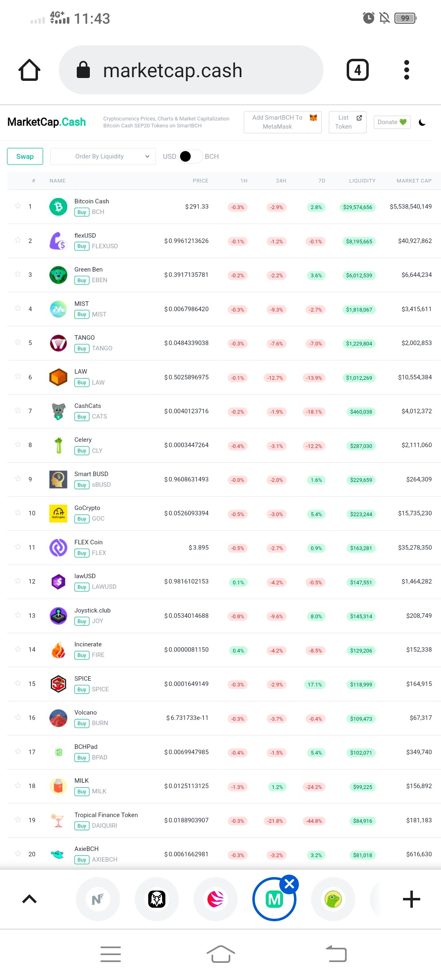Image resolution: width=441 pixels, height=980 pixels.
Task: Open tab switcher showing 4 tabs
Action: [358, 70]
